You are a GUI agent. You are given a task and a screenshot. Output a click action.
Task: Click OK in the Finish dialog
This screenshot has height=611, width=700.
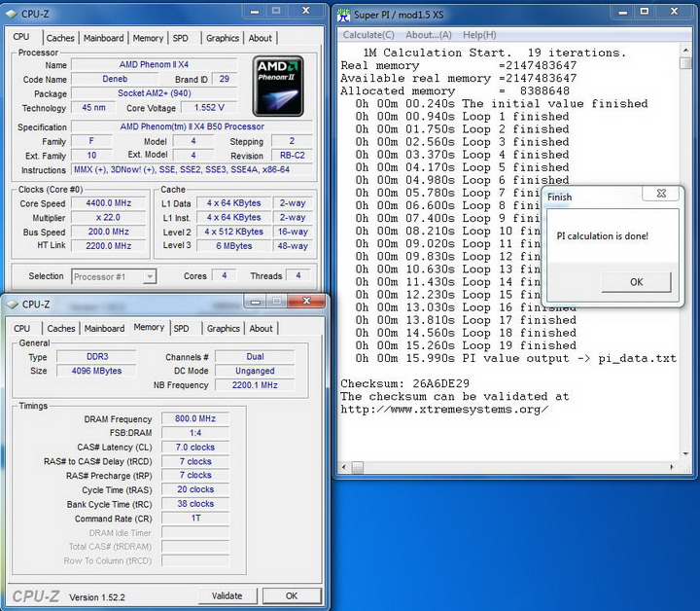[x=636, y=282]
